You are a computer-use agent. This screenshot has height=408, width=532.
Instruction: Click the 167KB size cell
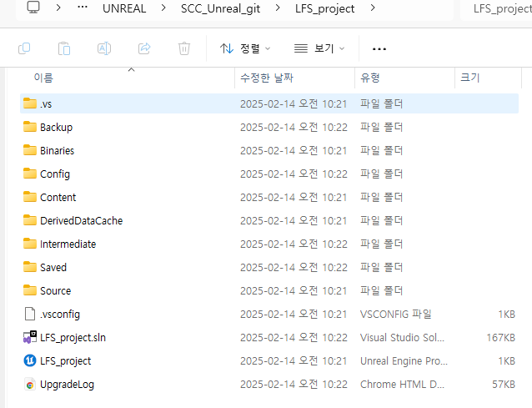tap(501, 338)
